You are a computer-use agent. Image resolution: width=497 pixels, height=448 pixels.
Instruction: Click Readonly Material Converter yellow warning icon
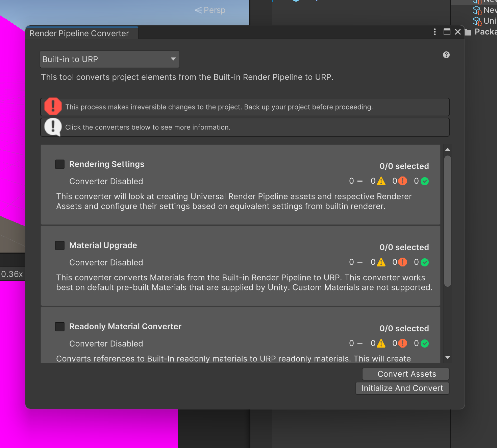click(381, 344)
